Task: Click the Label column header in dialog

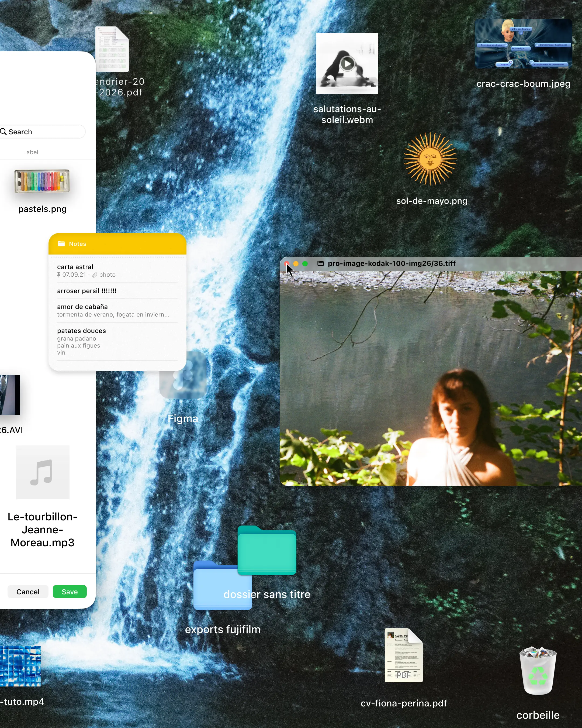Action: [31, 152]
